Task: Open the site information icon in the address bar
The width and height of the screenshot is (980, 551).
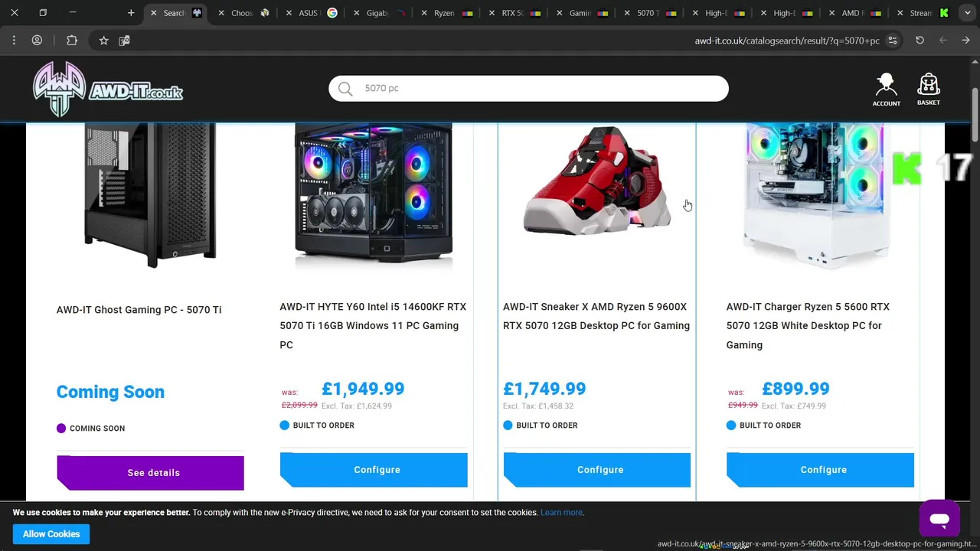Action: [x=893, y=41]
